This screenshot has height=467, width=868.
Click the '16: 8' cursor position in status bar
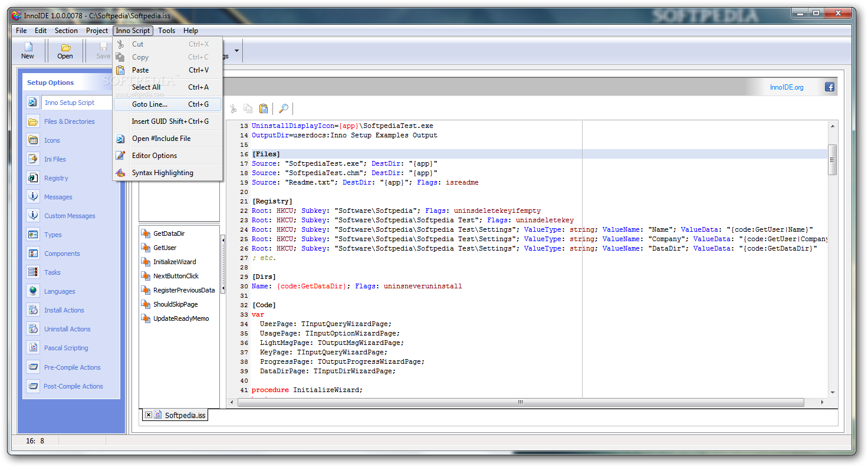pos(35,441)
